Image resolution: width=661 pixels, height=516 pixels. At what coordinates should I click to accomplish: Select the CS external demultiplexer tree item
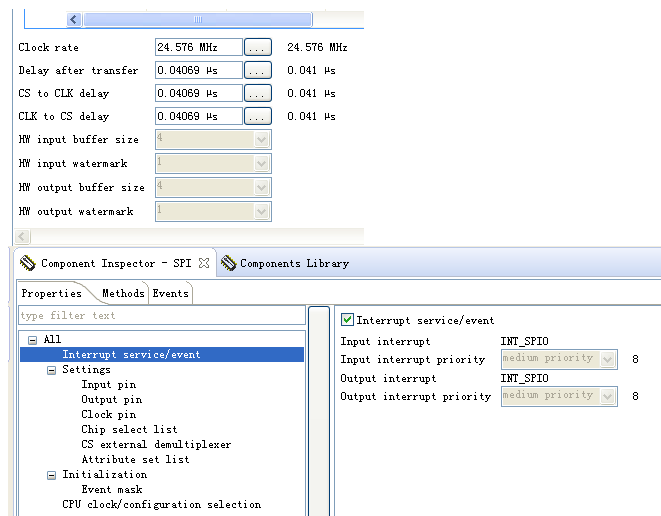point(156,444)
